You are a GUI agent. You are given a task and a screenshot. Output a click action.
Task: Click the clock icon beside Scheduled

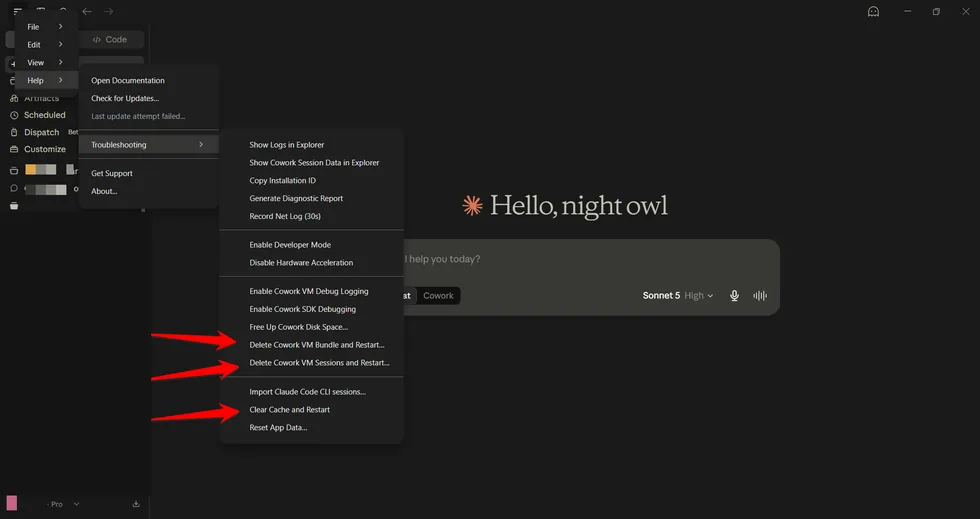[14, 115]
